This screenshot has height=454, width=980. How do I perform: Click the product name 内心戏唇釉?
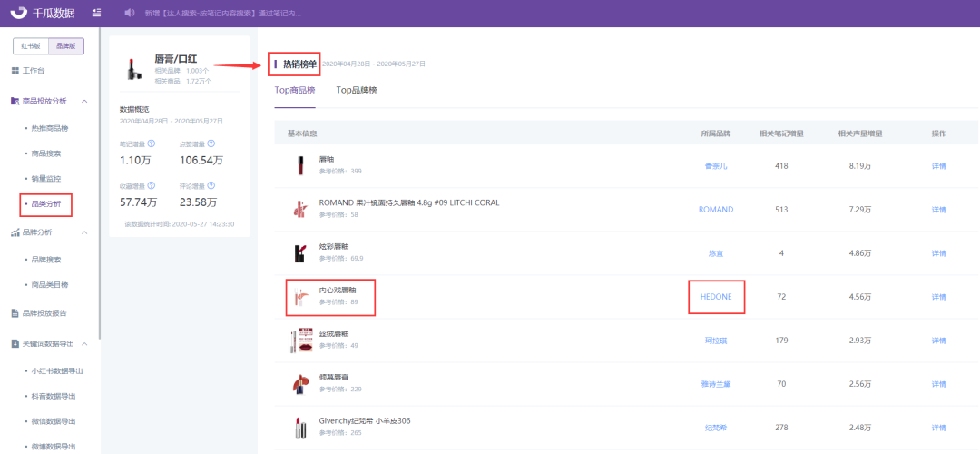pos(338,291)
